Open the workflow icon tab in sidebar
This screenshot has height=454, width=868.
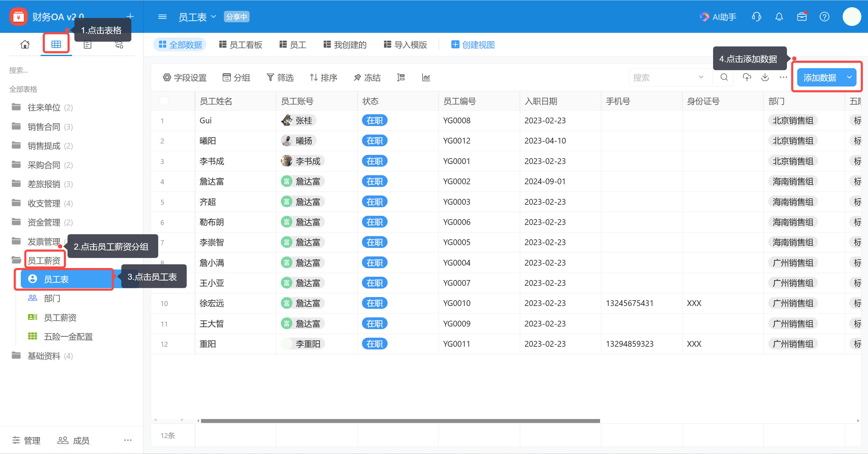click(119, 44)
